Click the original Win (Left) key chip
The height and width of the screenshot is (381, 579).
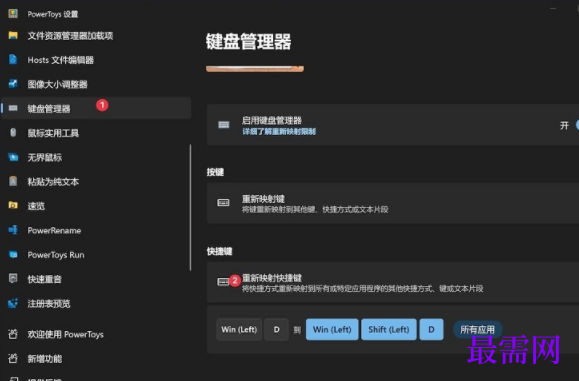tap(239, 329)
